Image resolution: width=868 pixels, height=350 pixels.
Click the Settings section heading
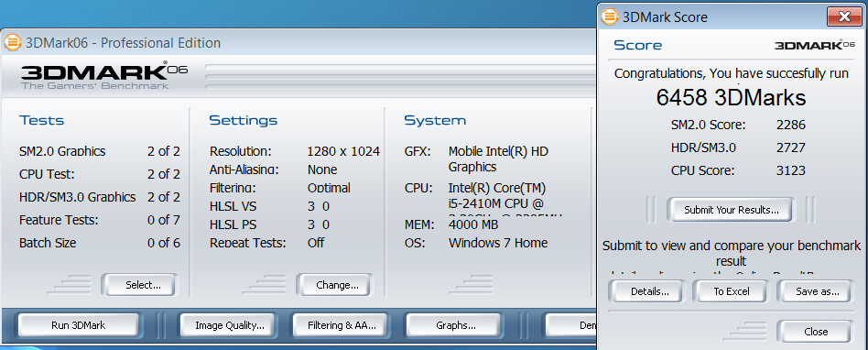pyautogui.click(x=243, y=121)
